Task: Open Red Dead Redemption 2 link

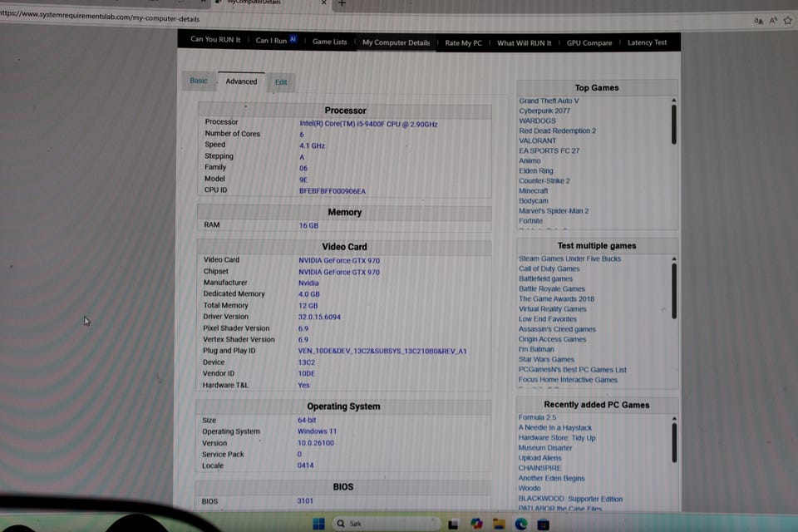Action: (x=557, y=131)
